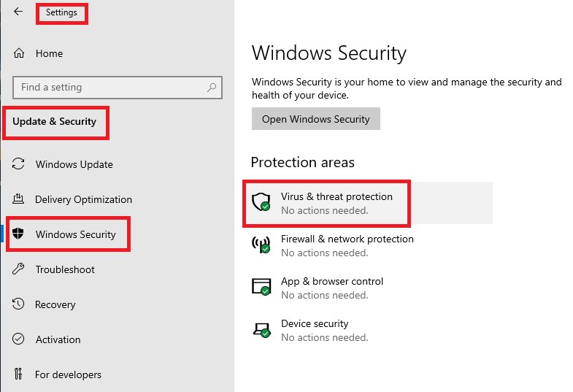Click the back arrow icon
This screenshot has height=392, width=573.
pyautogui.click(x=18, y=12)
